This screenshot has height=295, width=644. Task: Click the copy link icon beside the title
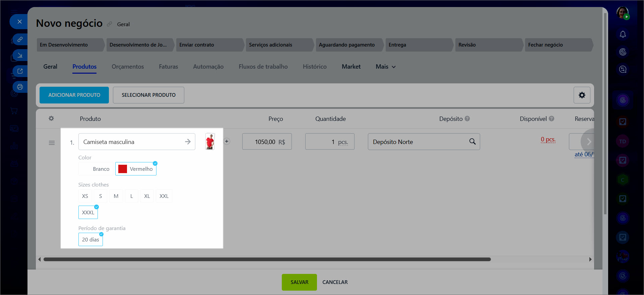pos(110,24)
